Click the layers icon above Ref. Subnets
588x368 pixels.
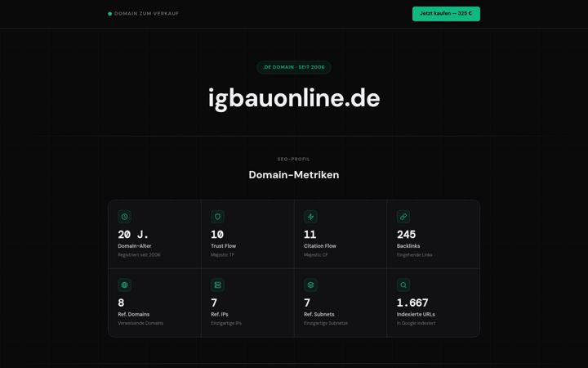tap(310, 285)
